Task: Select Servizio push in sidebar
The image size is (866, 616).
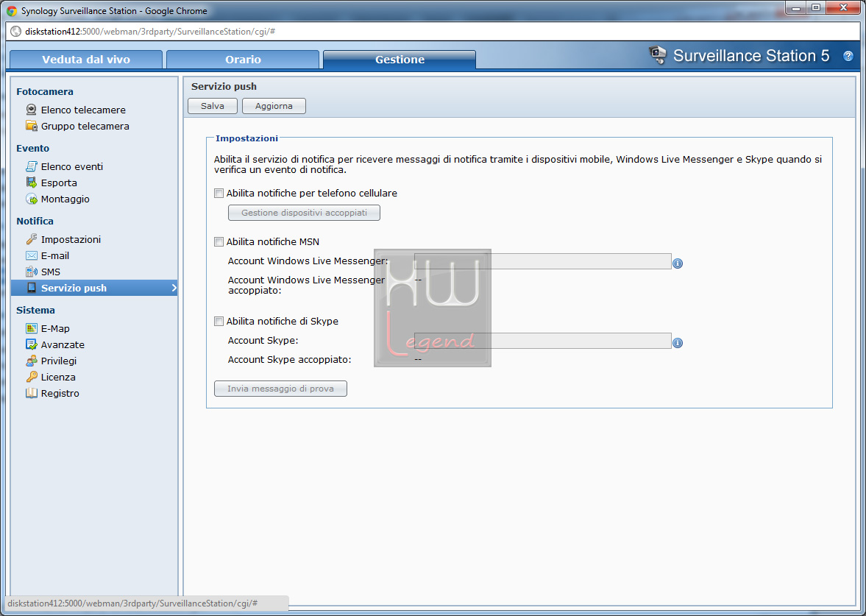Action: (x=94, y=288)
